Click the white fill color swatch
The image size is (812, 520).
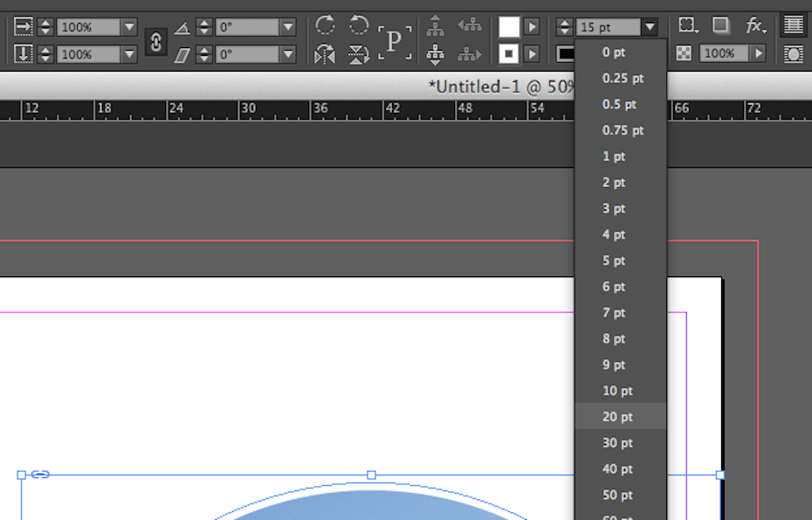pos(509,27)
